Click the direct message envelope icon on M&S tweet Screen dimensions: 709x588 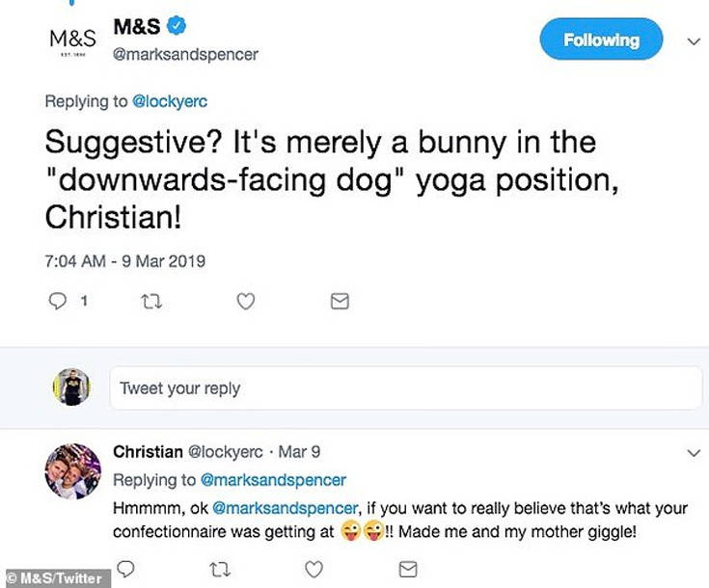tap(339, 302)
